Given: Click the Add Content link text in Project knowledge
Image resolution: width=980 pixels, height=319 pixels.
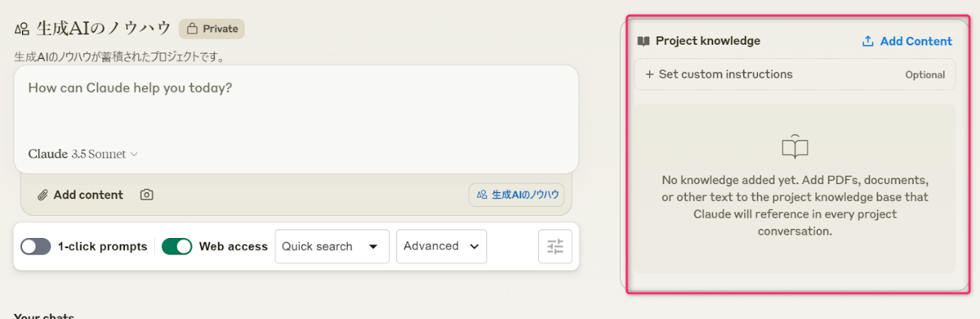Looking at the screenshot, I should [x=915, y=41].
